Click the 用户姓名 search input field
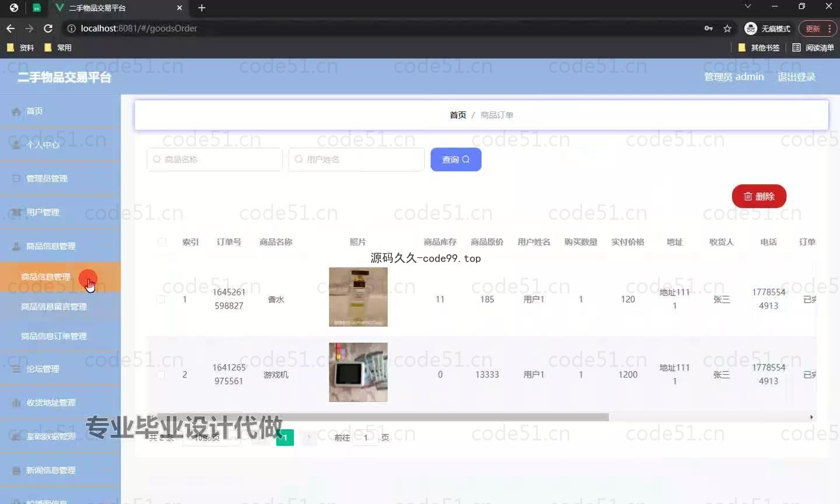 click(356, 159)
